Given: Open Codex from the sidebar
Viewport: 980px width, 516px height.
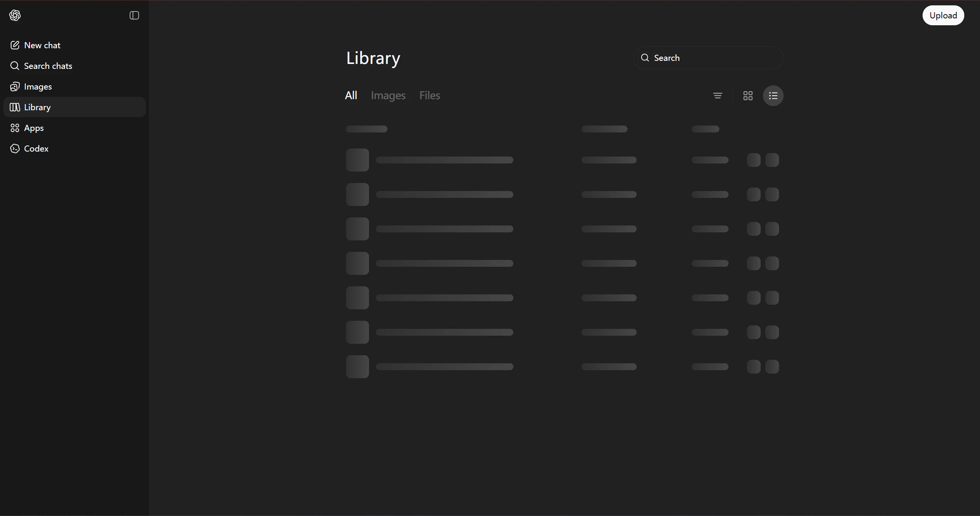Looking at the screenshot, I should coord(36,149).
